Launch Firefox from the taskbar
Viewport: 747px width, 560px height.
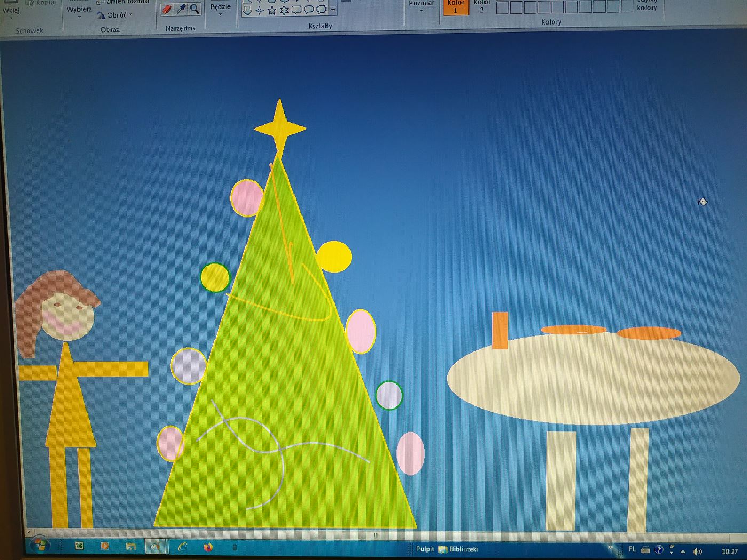[208, 547]
